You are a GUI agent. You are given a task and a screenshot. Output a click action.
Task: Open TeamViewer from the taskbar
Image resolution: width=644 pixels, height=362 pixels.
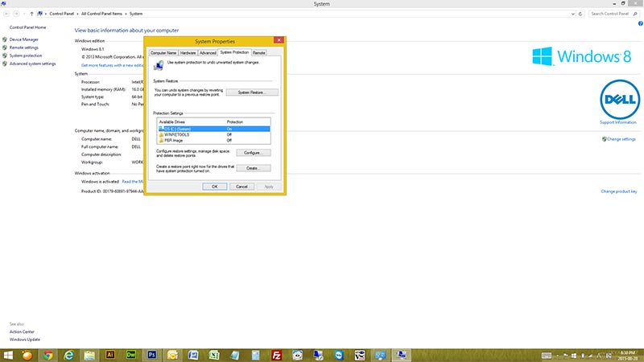339,355
